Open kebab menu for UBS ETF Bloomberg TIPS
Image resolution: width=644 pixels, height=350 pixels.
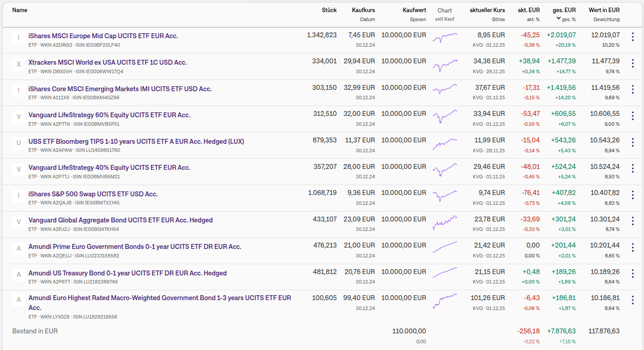pyautogui.click(x=633, y=142)
